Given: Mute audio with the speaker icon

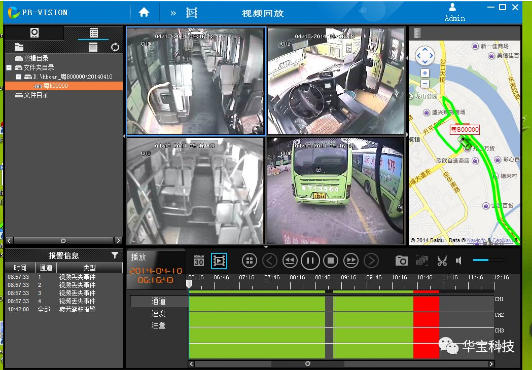Looking at the screenshot, I should [459, 260].
